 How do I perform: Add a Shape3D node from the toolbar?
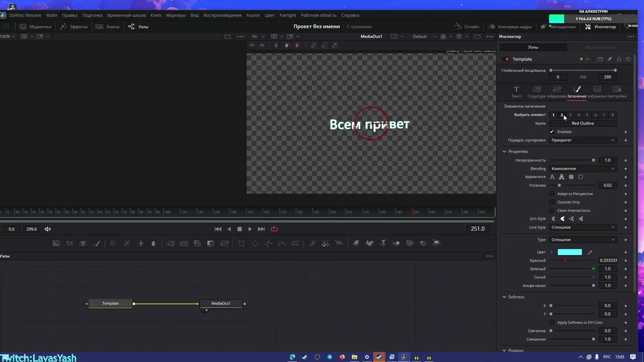[x=369, y=243]
